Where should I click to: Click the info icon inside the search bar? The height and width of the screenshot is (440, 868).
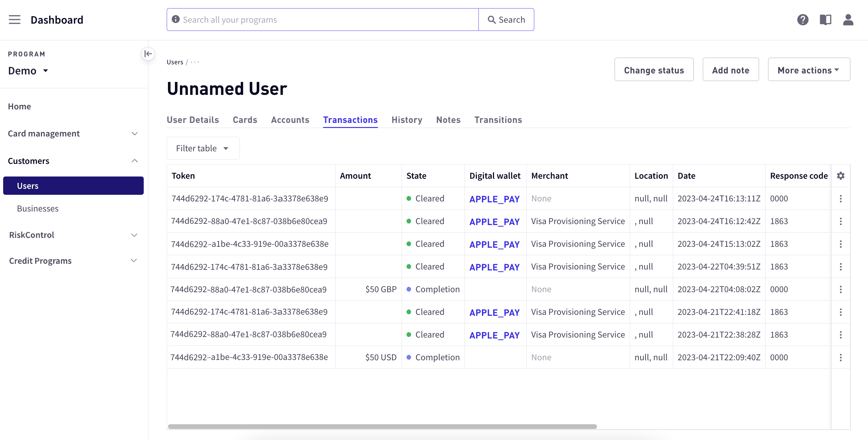175,19
